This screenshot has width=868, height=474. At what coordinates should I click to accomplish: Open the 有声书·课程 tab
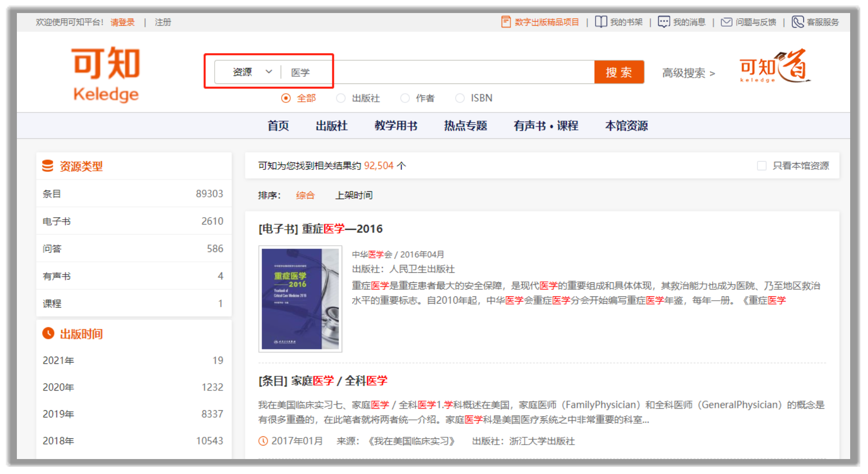click(x=546, y=125)
